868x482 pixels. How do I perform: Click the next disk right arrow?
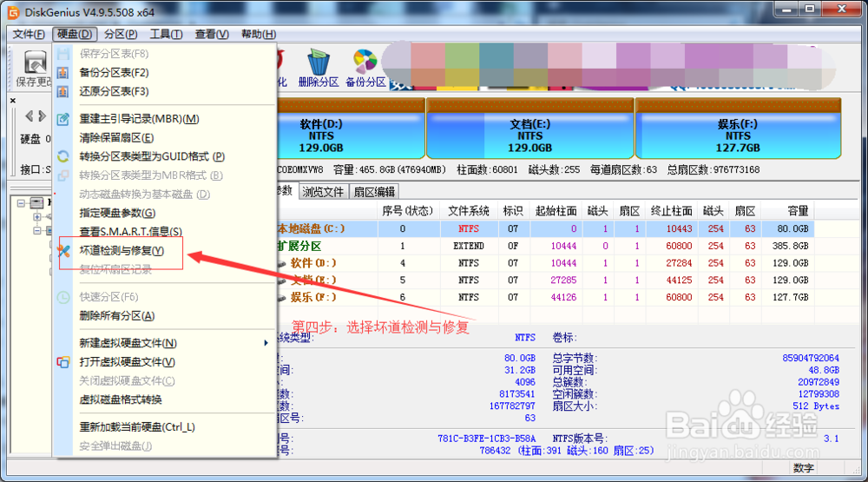[42, 116]
